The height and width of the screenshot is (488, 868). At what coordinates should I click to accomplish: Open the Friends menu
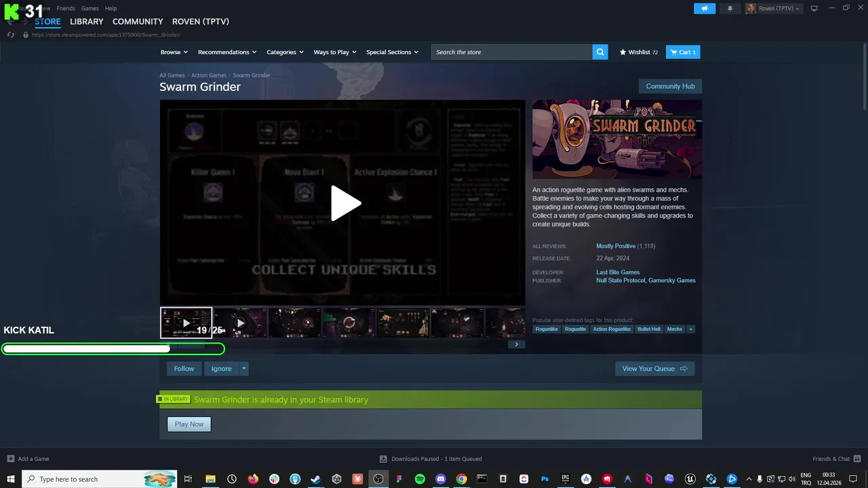(66, 8)
